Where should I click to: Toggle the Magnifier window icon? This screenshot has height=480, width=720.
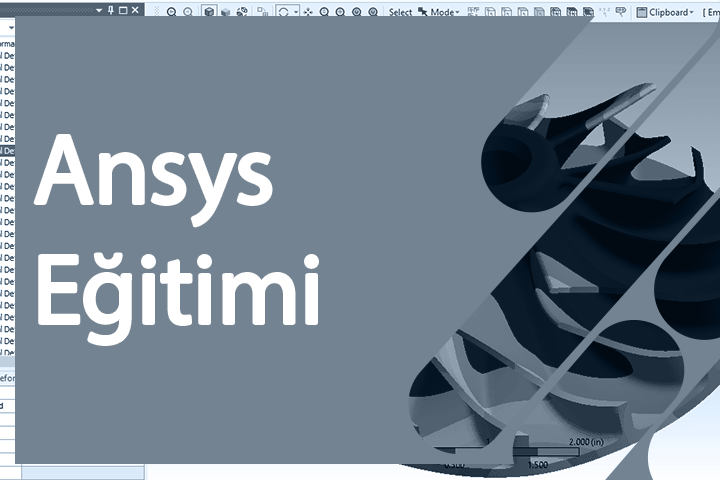coord(373,12)
